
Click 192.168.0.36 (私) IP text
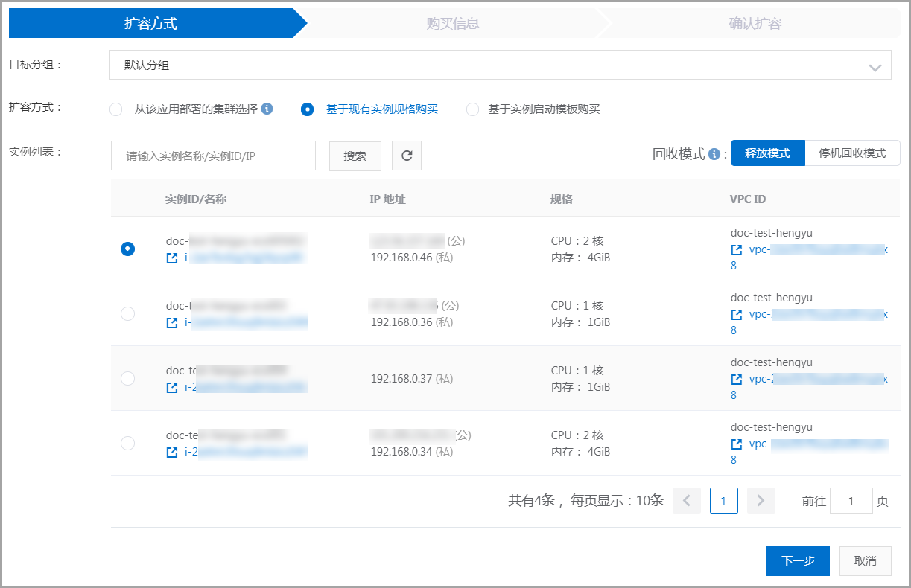click(x=412, y=322)
